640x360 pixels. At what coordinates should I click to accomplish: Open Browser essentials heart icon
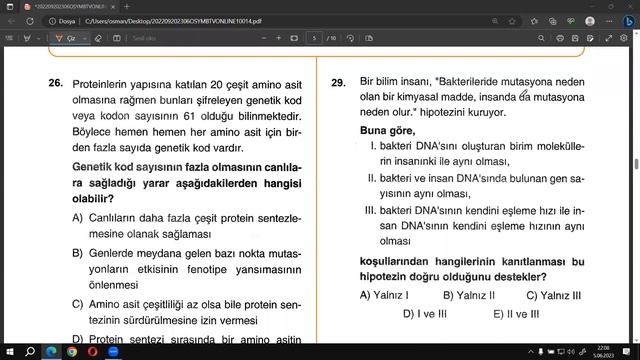[x=571, y=21]
